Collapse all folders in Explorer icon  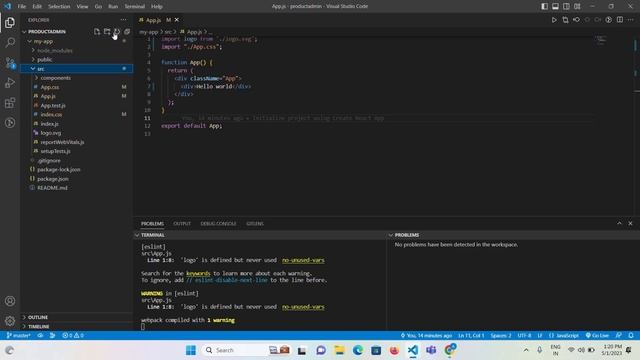tap(127, 31)
